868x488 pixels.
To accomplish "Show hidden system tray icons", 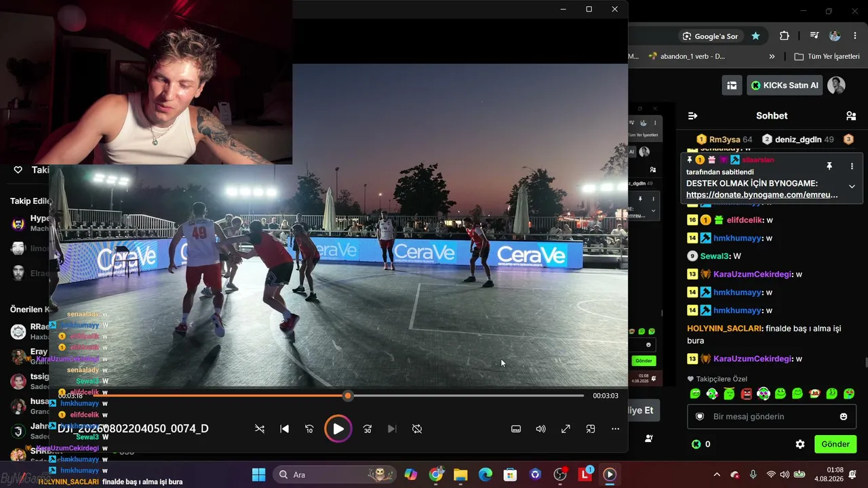I will tap(717, 474).
